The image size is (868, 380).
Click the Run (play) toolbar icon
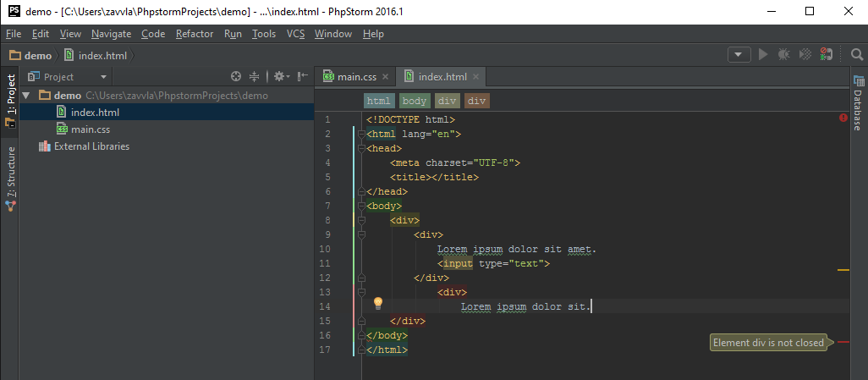pyautogui.click(x=763, y=54)
